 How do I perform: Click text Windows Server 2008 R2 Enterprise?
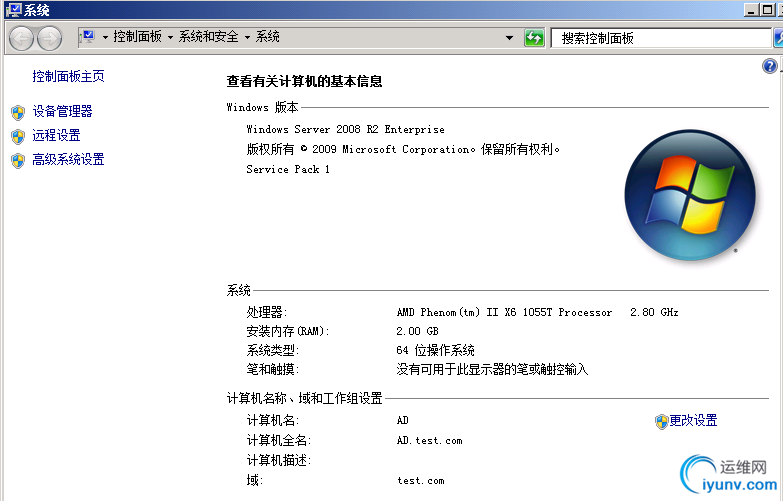tap(345, 129)
